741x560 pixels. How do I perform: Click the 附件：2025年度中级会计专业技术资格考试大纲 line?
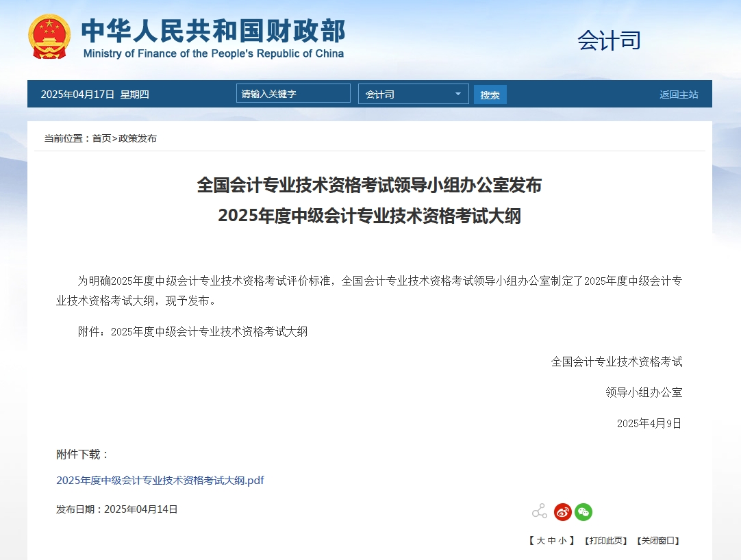(193, 332)
